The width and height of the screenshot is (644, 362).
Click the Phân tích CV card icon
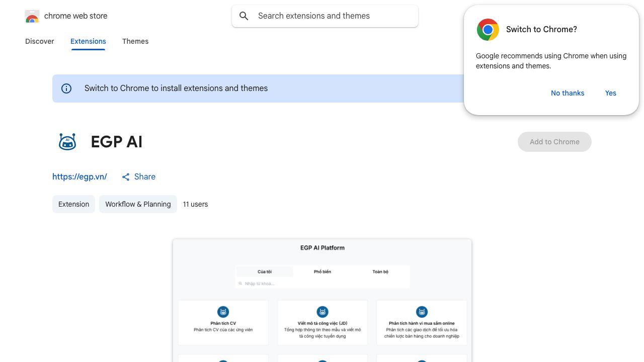223,312
